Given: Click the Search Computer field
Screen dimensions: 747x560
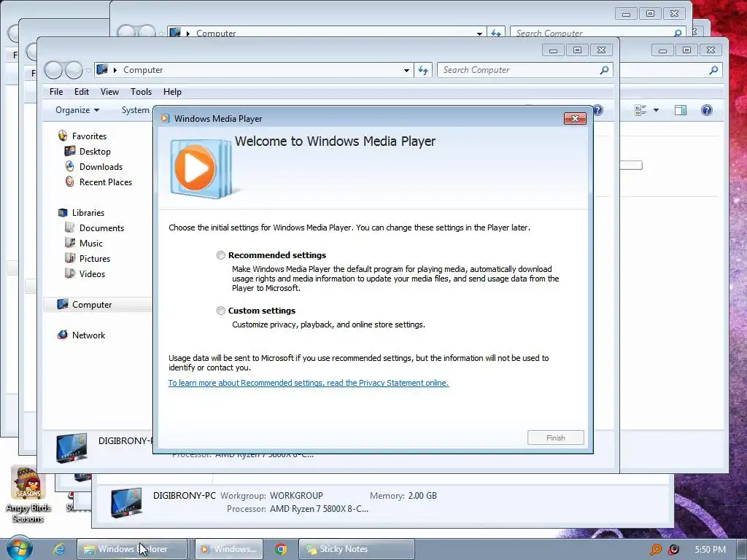Looking at the screenshot, I should [525, 70].
